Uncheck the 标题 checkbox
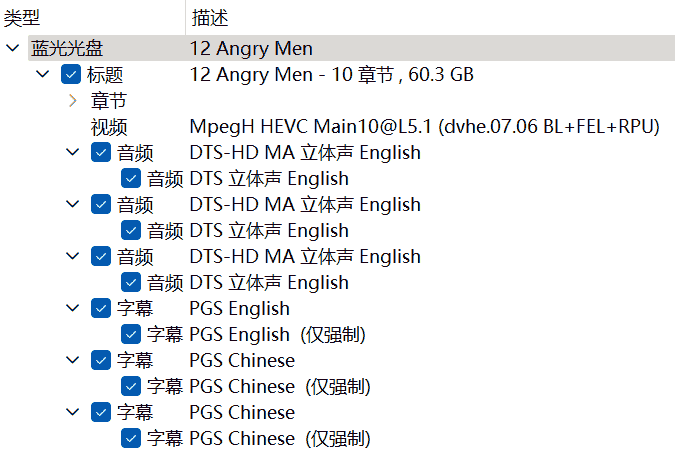The image size is (675, 453). [71, 75]
